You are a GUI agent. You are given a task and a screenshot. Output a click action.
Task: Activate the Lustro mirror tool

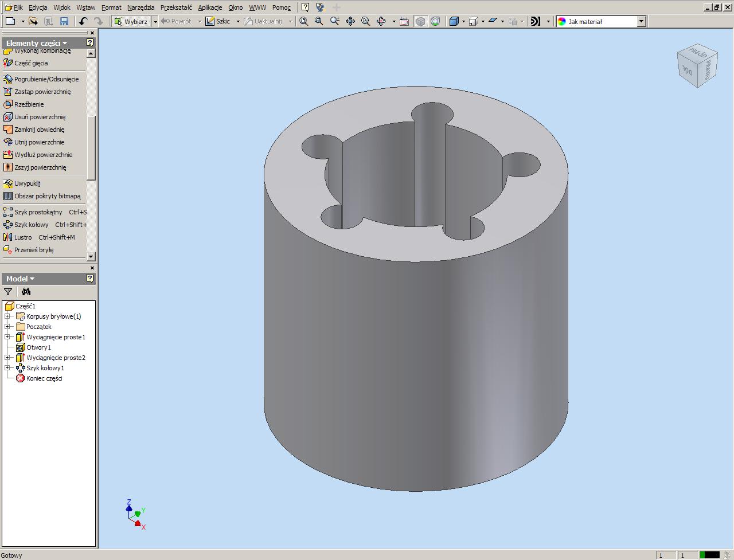pyautogui.click(x=39, y=237)
